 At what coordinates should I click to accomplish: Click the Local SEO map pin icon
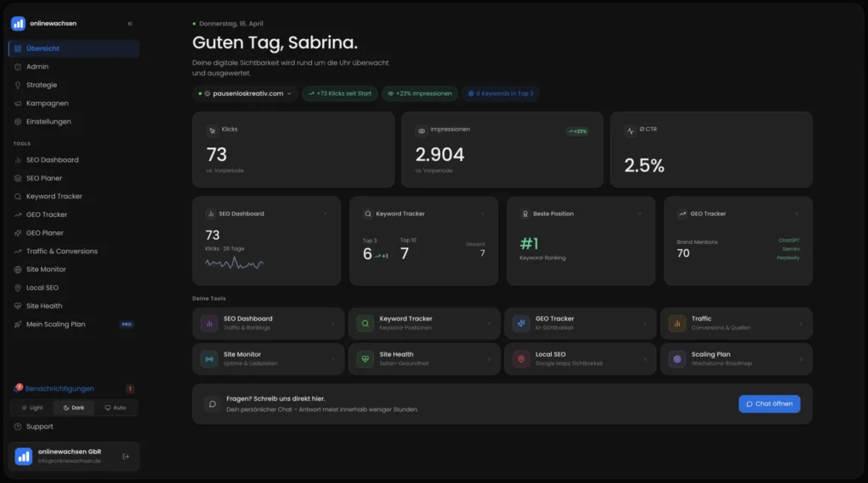pos(520,358)
